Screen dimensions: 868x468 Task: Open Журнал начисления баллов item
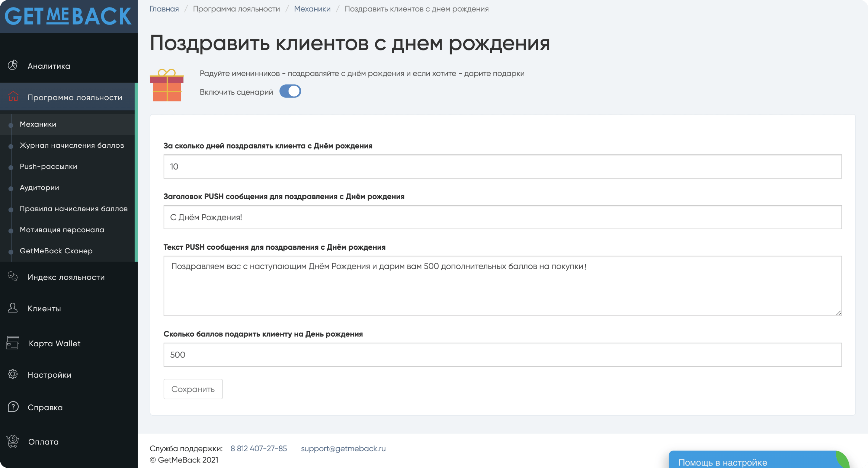coord(72,145)
